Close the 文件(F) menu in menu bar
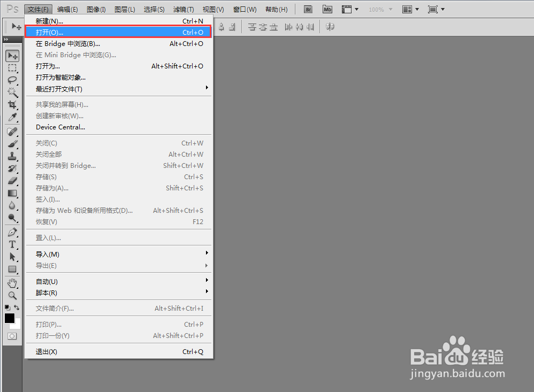The height and width of the screenshot is (392, 534). pos(38,10)
